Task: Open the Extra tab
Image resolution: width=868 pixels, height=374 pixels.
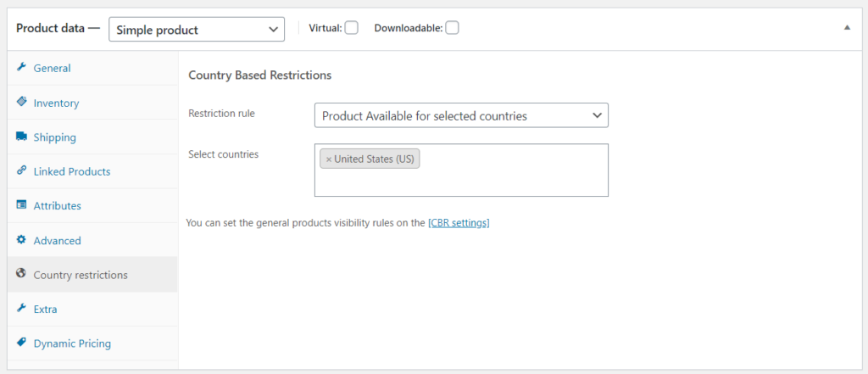Action: tap(92, 310)
